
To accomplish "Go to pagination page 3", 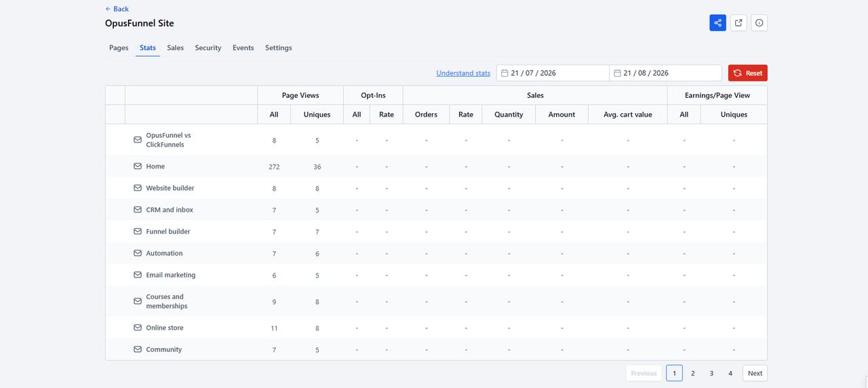I will 711,373.
